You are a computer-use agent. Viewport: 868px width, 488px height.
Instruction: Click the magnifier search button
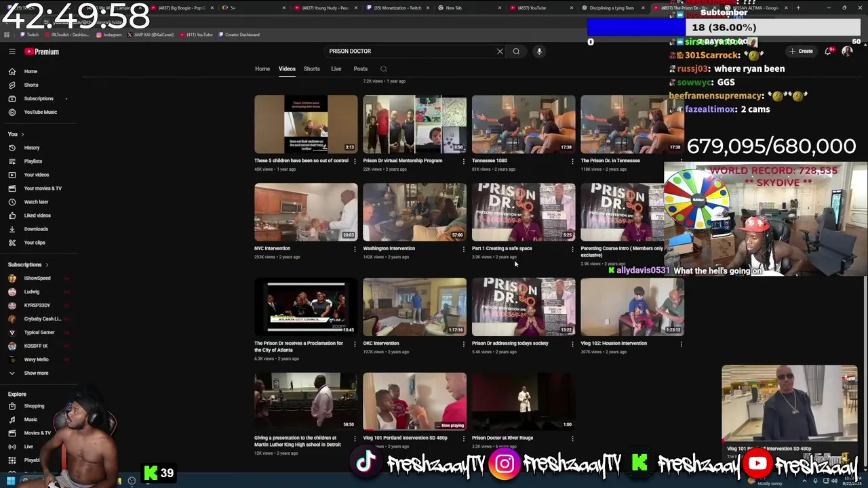click(x=516, y=52)
